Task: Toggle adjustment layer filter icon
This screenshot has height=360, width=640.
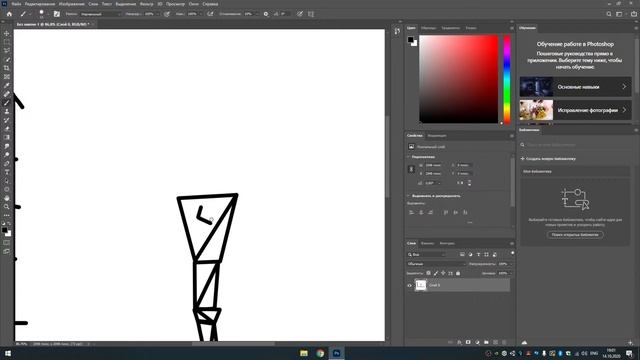Action: tap(470, 254)
